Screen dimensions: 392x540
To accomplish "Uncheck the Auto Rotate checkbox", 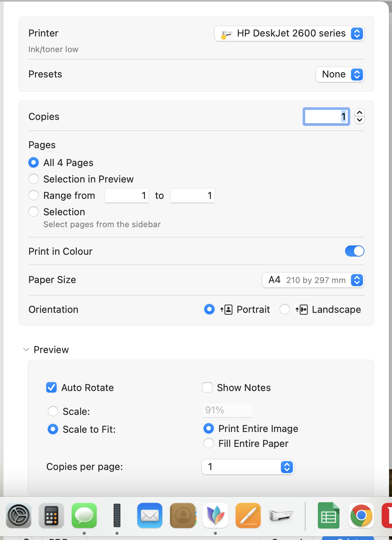I will point(51,388).
